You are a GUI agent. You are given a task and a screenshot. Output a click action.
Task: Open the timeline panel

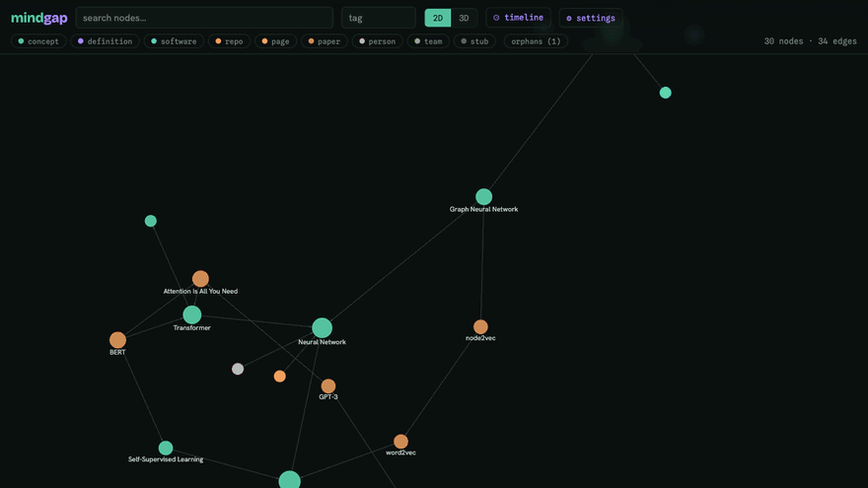(x=518, y=18)
